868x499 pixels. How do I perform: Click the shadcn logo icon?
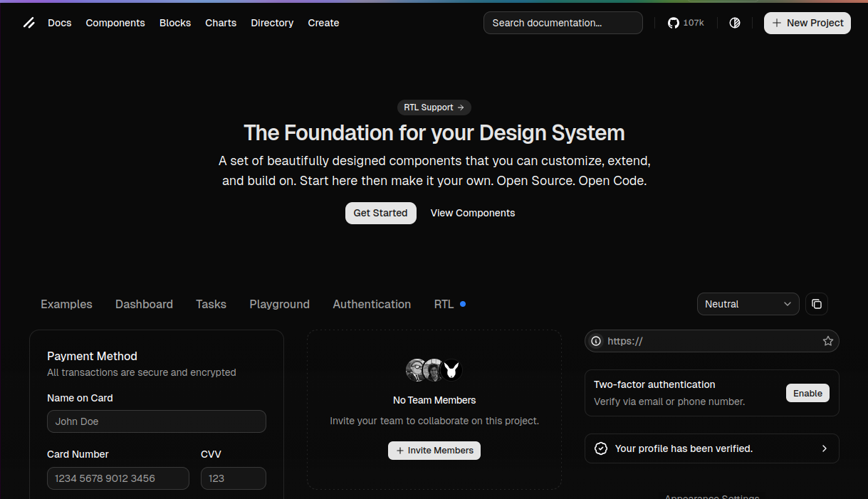click(28, 23)
